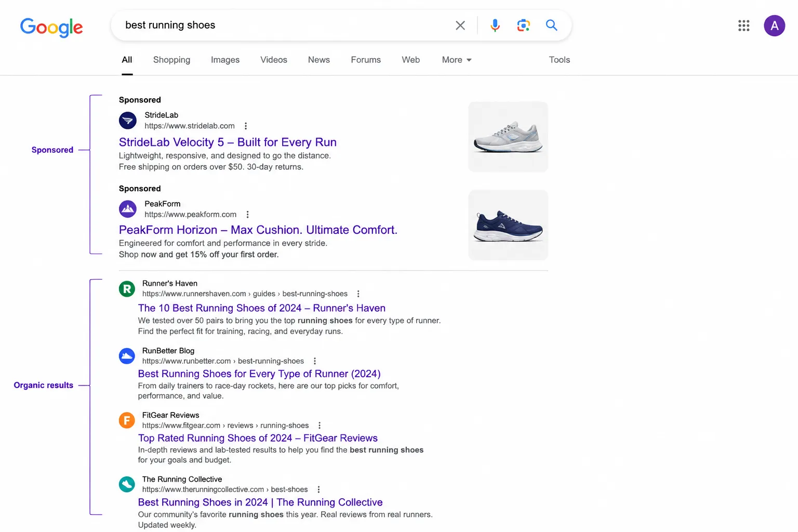This screenshot has height=532, width=798.
Task: Open three-dot menu for runnershaven.com result
Action: (x=358, y=294)
